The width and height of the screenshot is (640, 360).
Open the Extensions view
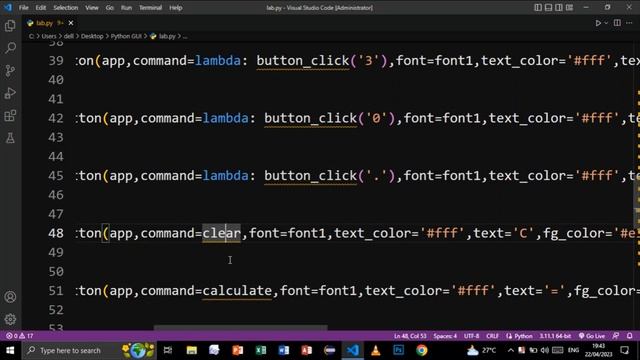click(10, 116)
